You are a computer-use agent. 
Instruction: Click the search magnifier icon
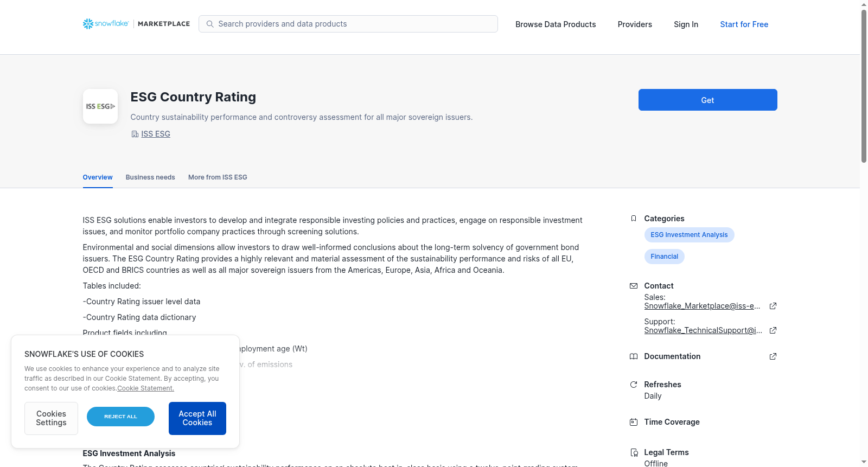(210, 24)
